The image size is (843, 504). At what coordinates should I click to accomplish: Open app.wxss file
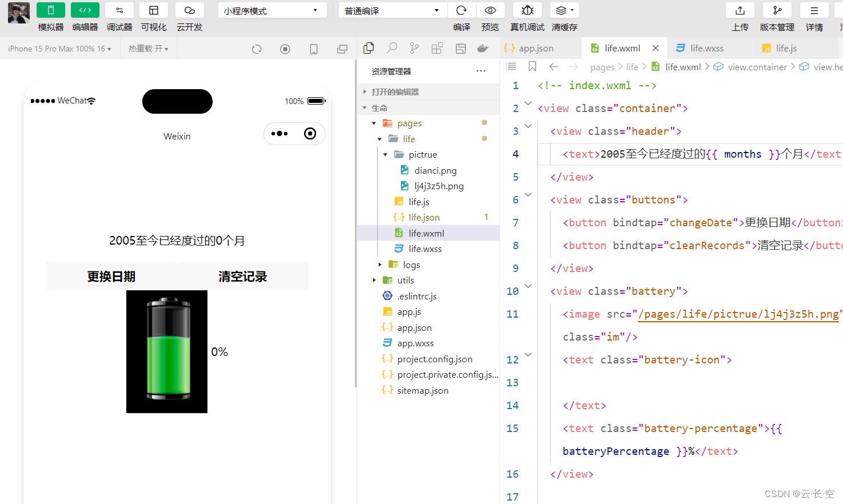click(x=429, y=343)
